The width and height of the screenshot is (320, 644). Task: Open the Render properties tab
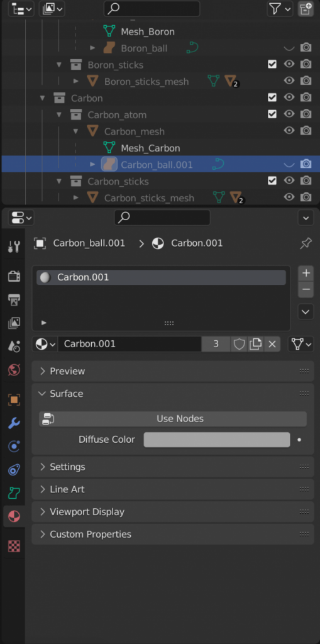(14, 276)
